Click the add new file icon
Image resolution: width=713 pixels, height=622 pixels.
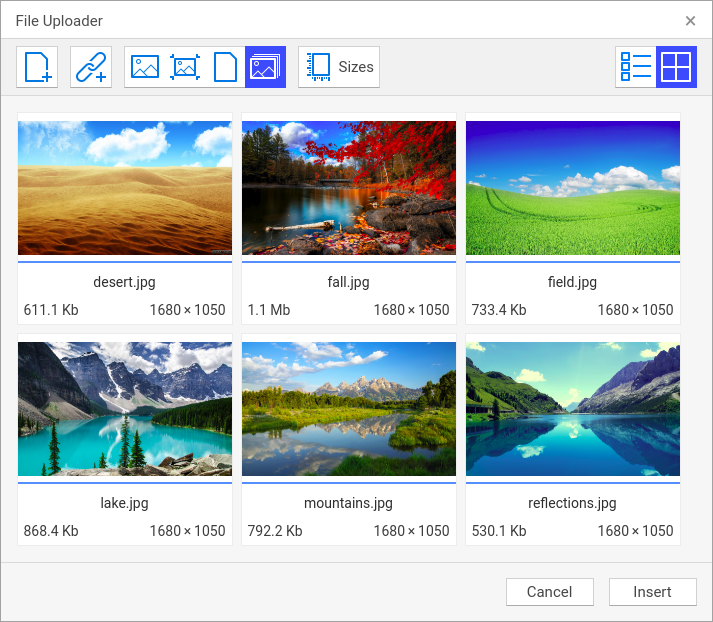point(37,67)
